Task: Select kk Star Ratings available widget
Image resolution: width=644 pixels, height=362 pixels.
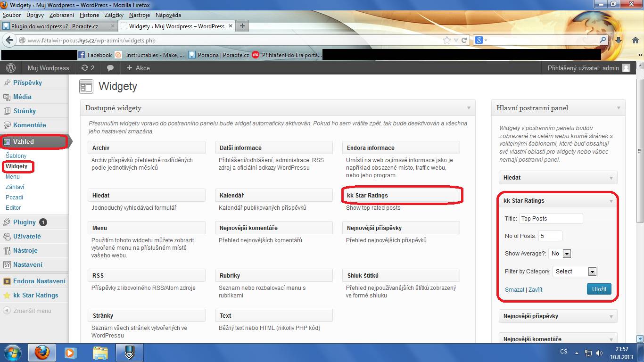Action: 401,195
